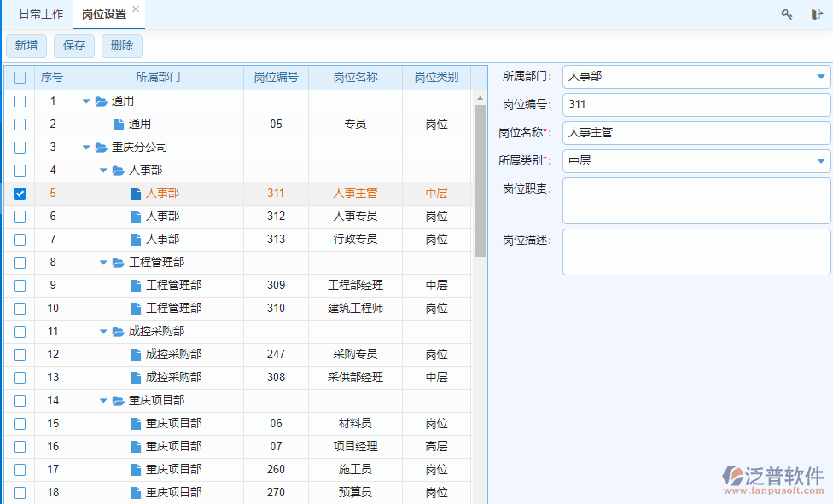Click inside the 岗位职责 text field
Viewport: 833px width, 504px height.
(x=696, y=200)
